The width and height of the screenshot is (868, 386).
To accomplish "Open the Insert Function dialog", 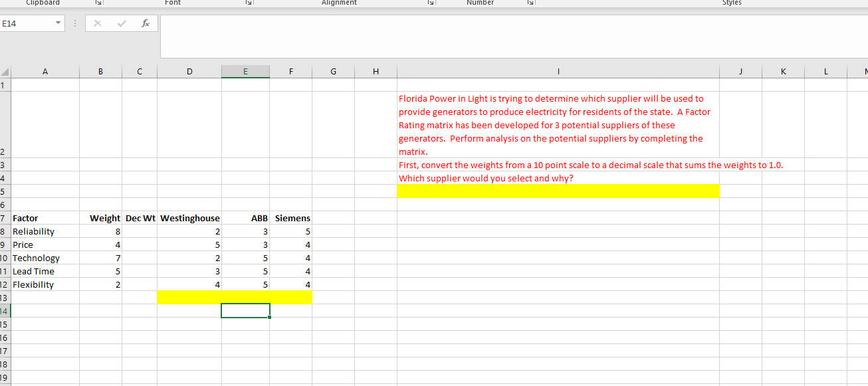I will [x=145, y=23].
